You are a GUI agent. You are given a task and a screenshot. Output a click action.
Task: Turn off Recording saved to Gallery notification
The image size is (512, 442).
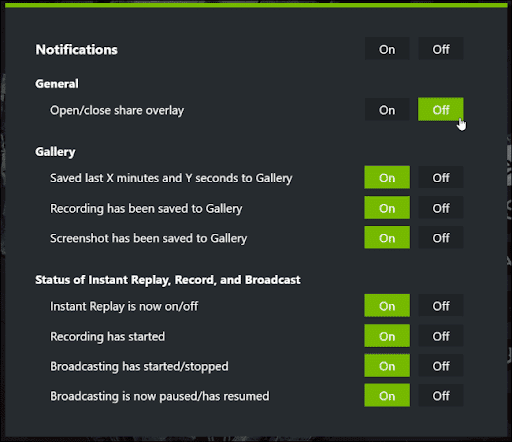[x=441, y=208]
